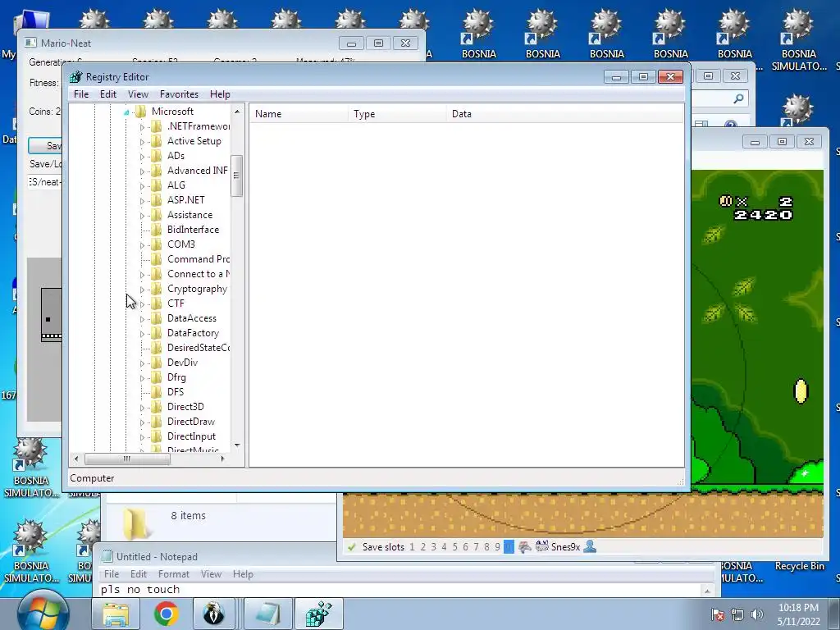Click the Type column header
Screen dimensions: 840x630
pyautogui.click(x=397, y=114)
